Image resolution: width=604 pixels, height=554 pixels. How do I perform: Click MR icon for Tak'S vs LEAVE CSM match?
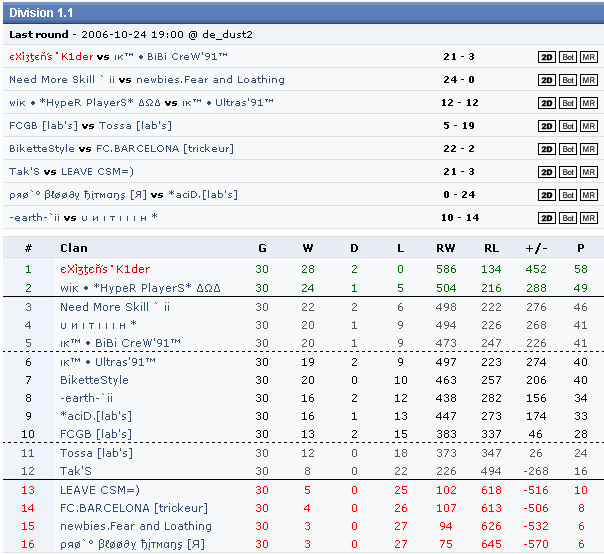point(589,172)
